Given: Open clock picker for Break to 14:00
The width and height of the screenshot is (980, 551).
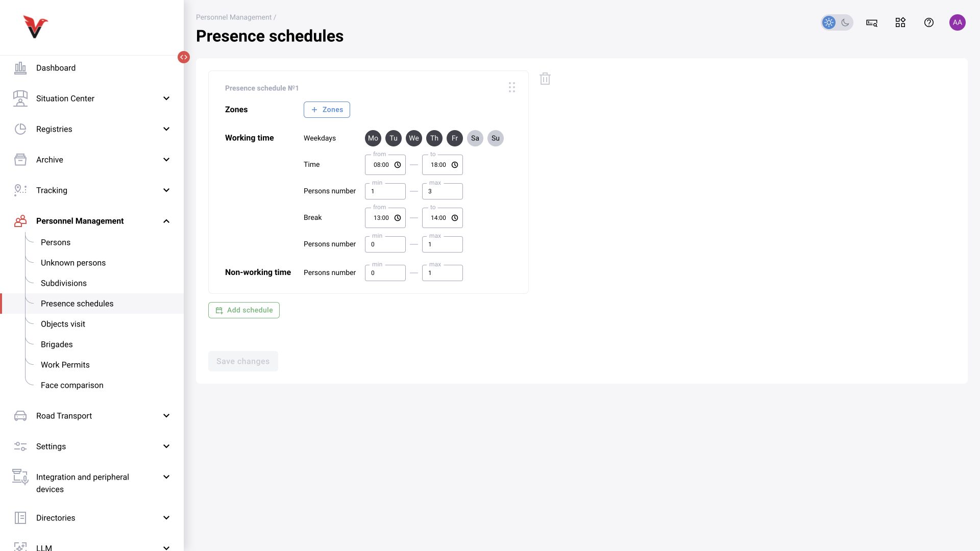Looking at the screenshot, I should (x=455, y=218).
